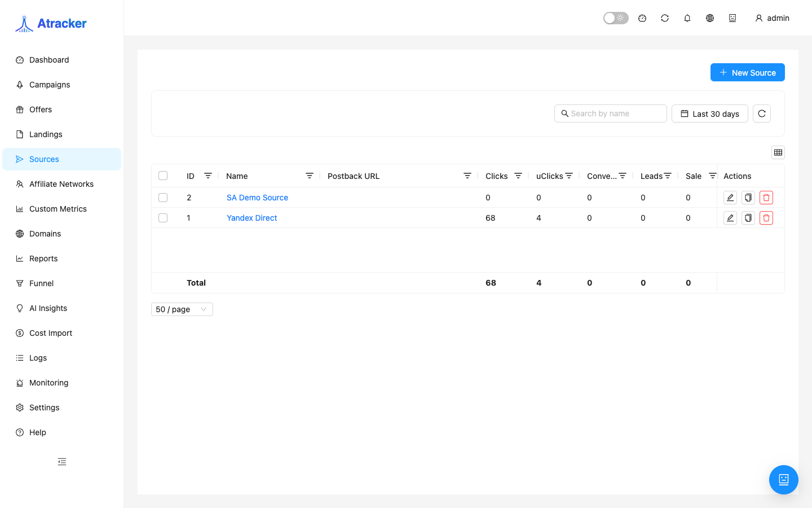Viewport: 812px width, 508px height.
Task: Duplicate the SA Demo Source row
Action: [x=748, y=198]
